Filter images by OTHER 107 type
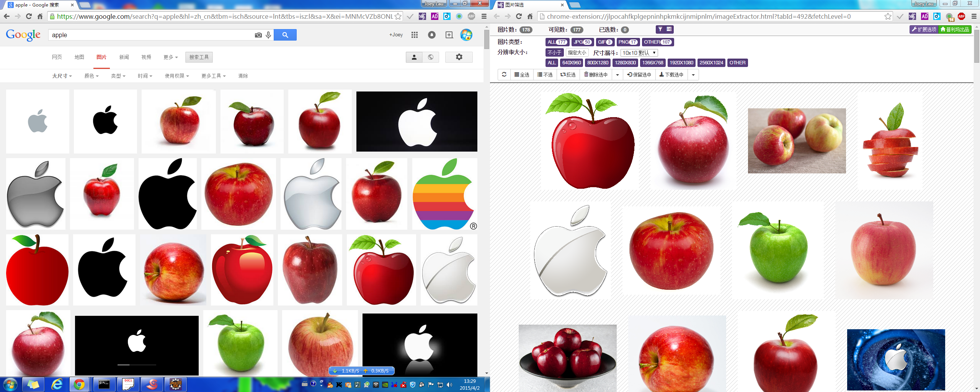 658,42
